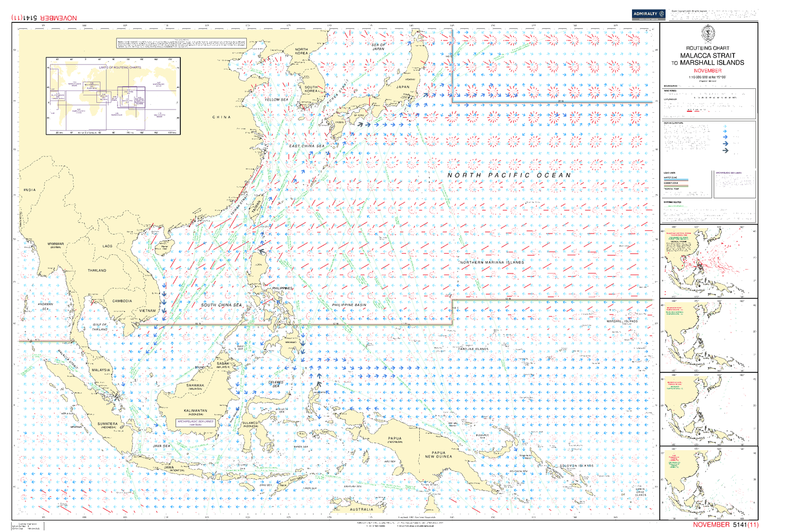Click the "SABAH" label on Borneo
The width and height of the screenshot is (798, 532).
click(223, 364)
